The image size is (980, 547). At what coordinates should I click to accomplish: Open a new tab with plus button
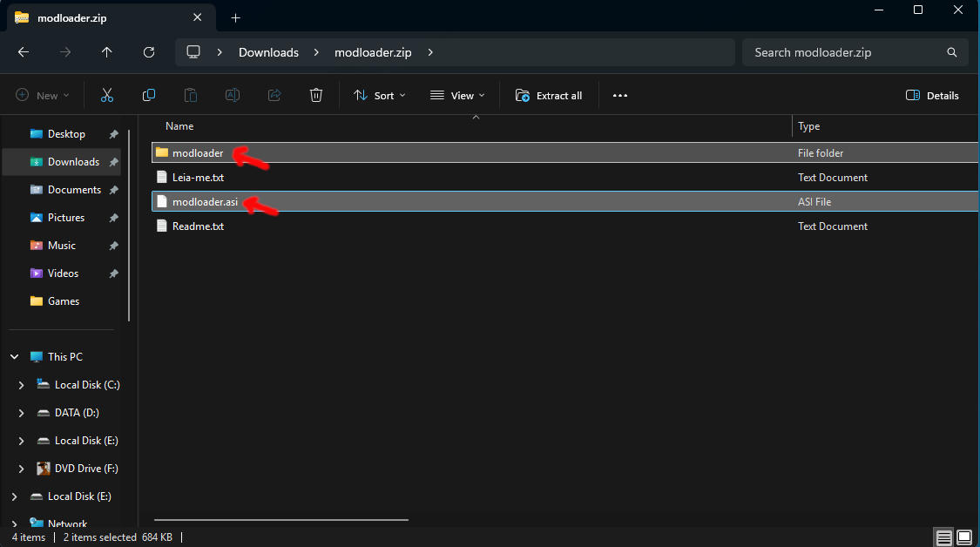pyautogui.click(x=235, y=18)
